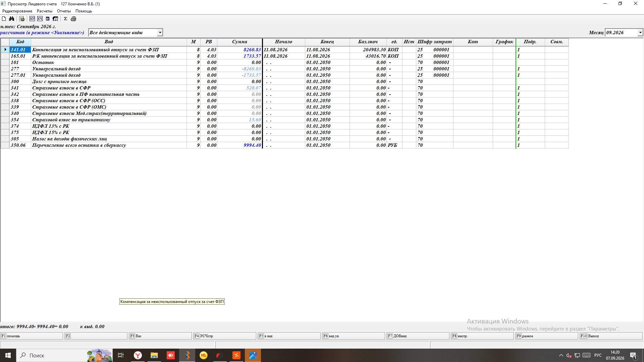Open search with the binoculars icon
Viewport: 644px width, 362px height.
pyautogui.click(x=12, y=19)
